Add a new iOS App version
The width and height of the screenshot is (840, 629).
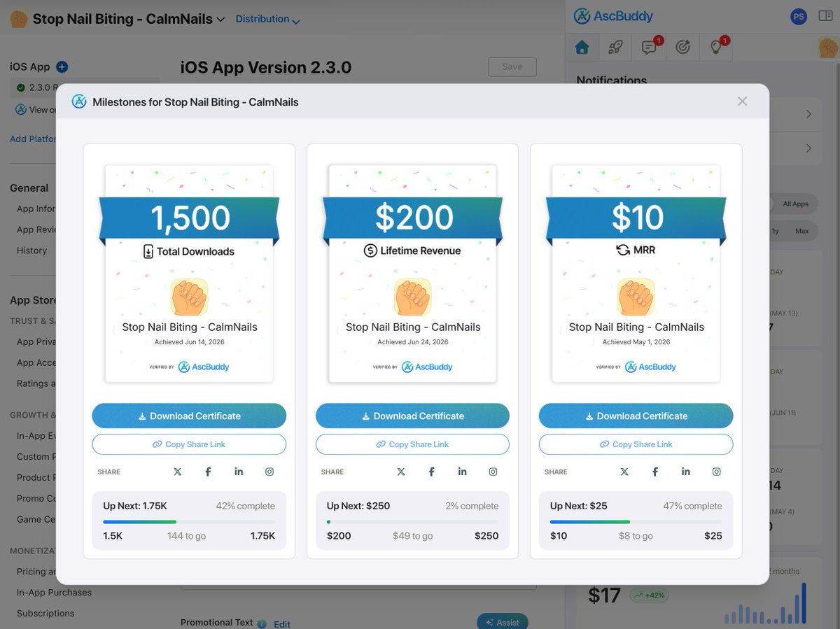pyautogui.click(x=62, y=67)
